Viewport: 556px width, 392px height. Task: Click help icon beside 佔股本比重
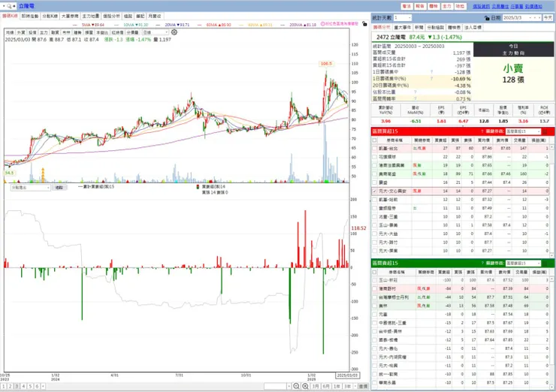point(415,92)
